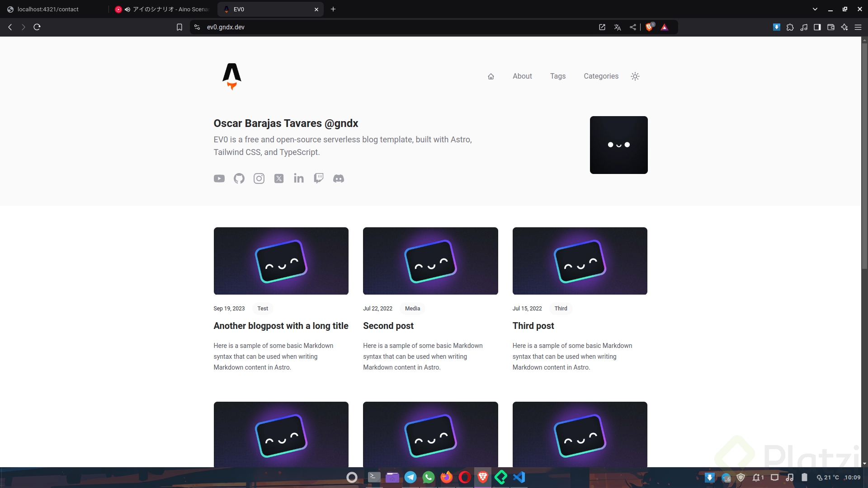Click the LinkedIn social icon
Image resolution: width=868 pixels, height=488 pixels.
point(299,178)
